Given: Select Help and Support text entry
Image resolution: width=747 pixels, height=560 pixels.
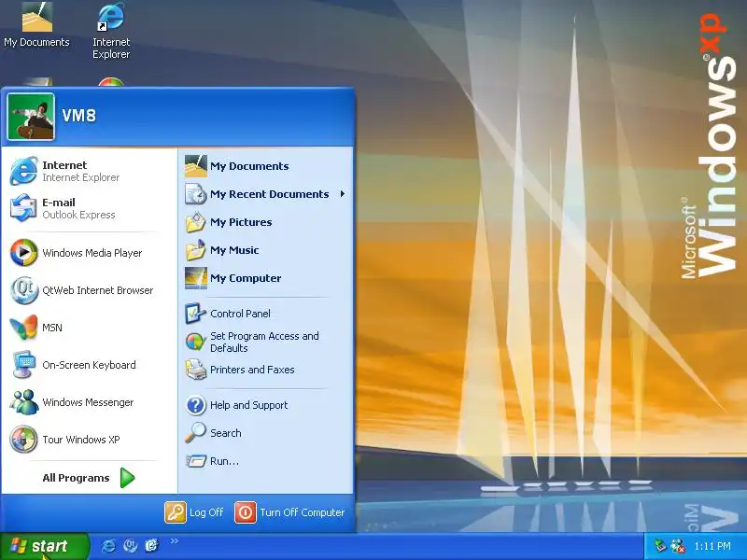Looking at the screenshot, I should (x=248, y=405).
